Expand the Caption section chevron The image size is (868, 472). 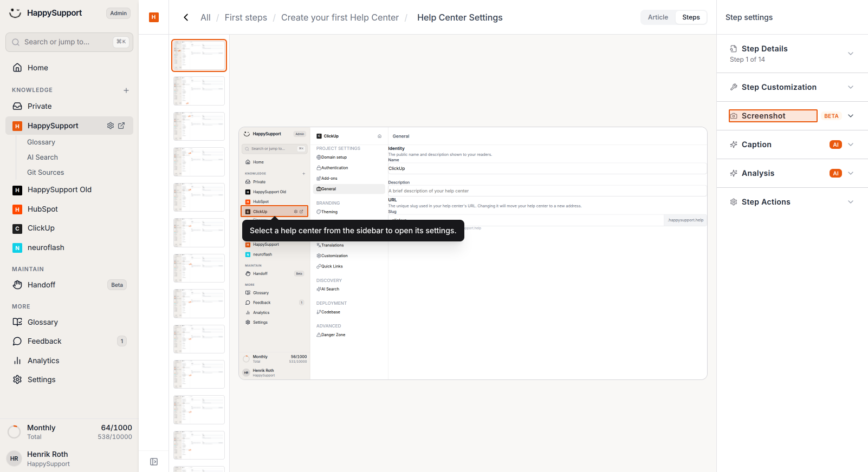pos(851,145)
